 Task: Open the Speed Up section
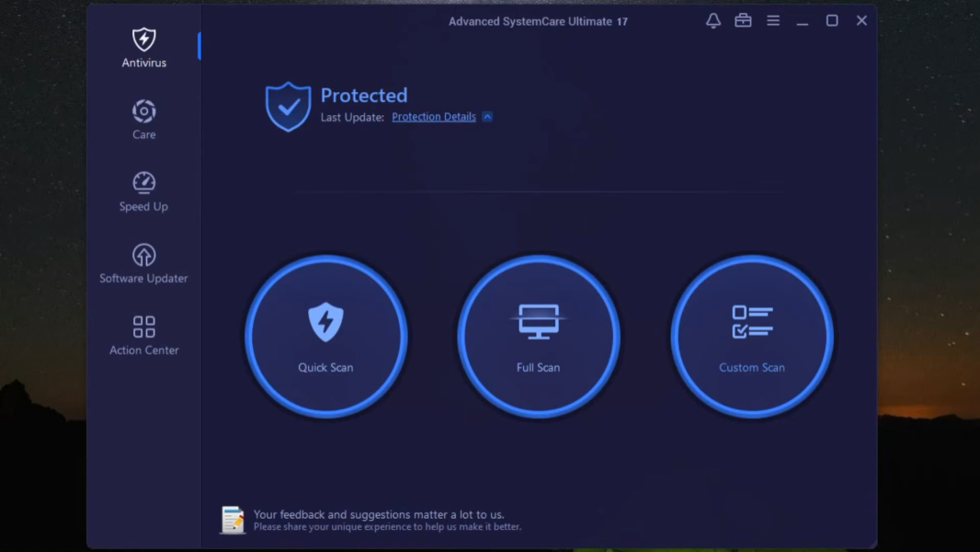pos(143,191)
